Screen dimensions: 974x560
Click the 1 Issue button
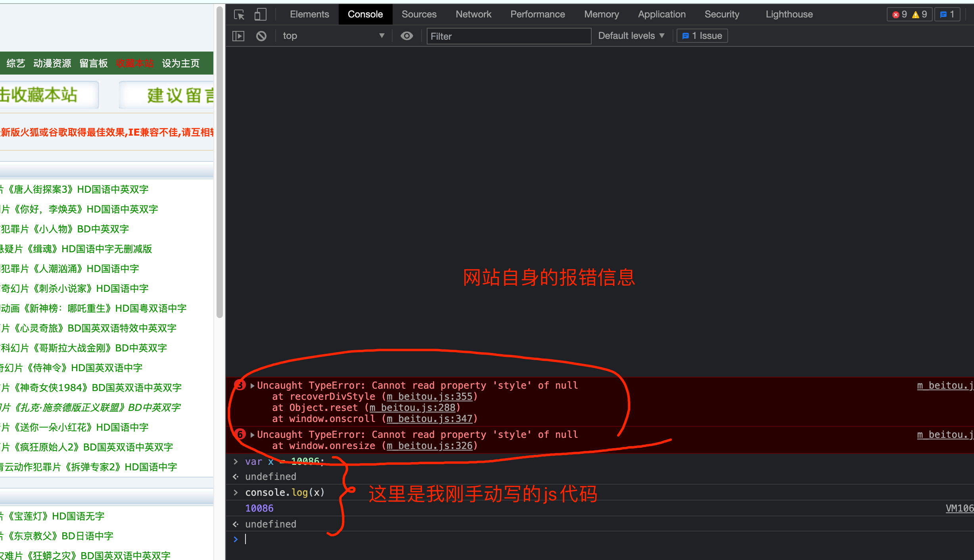tap(702, 36)
